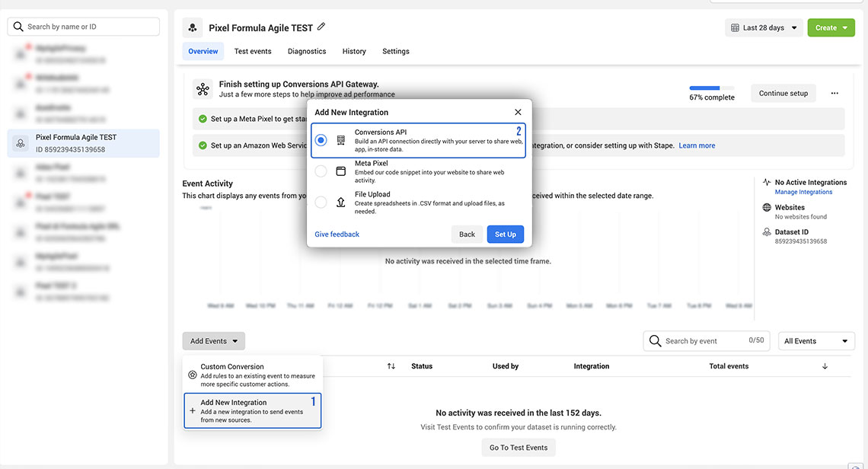
Task: Open the All Events filter dropdown
Action: point(816,341)
